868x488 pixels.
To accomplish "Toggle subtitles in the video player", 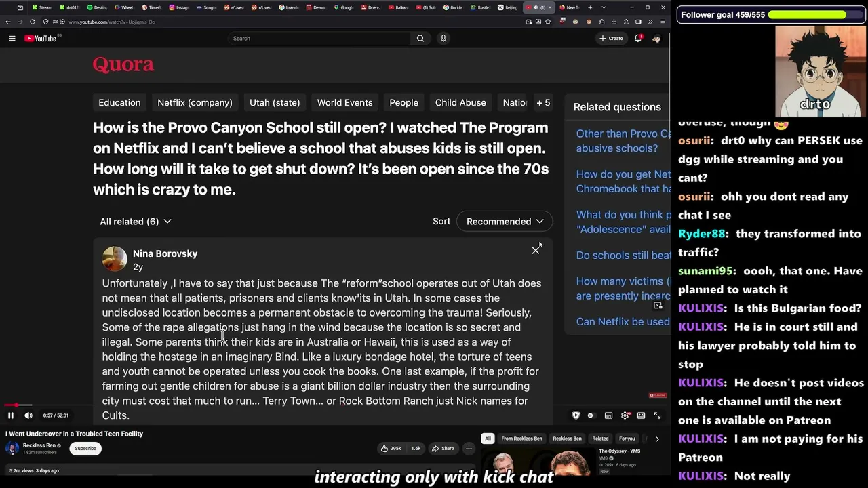I will pyautogui.click(x=608, y=415).
